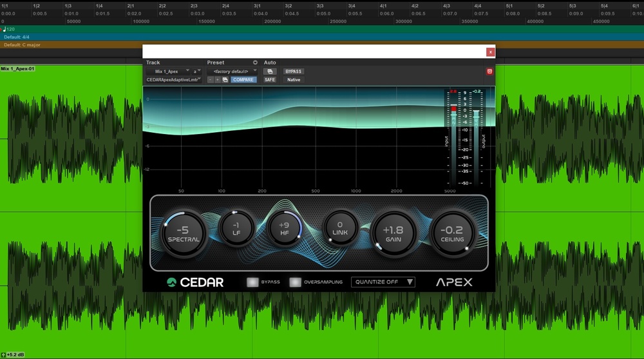The height and width of the screenshot is (359, 644).
Task: Click the CEDAR logo
Action: (x=195, y=282)
